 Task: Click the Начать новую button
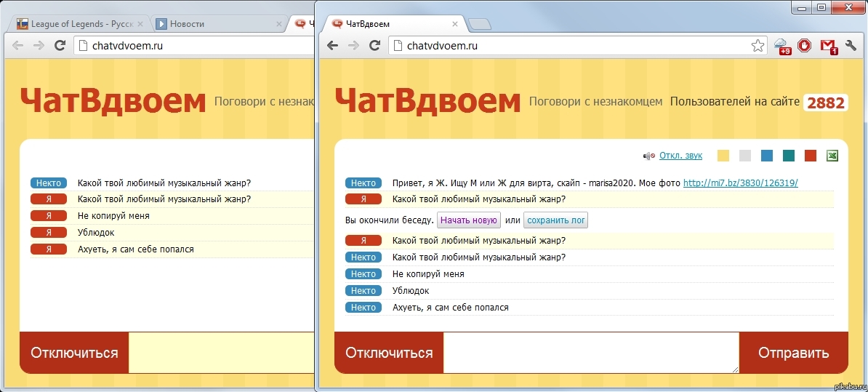pyautogui.click(x=469, y=220)
